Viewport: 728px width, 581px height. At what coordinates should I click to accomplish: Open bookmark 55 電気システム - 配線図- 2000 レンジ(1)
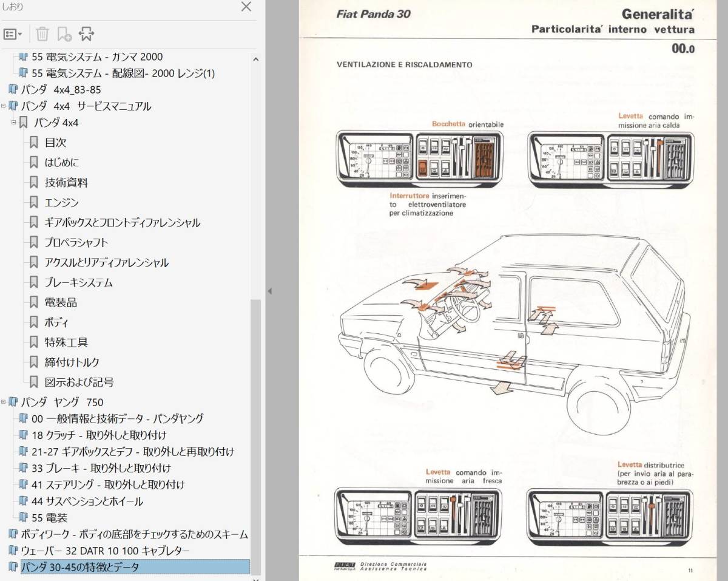(x=123, y=73)
